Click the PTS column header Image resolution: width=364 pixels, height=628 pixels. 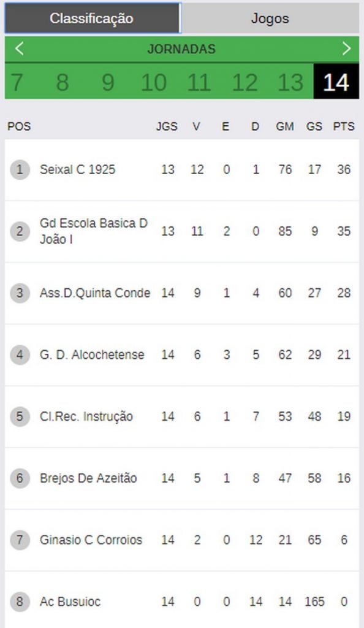coord(344,126)
